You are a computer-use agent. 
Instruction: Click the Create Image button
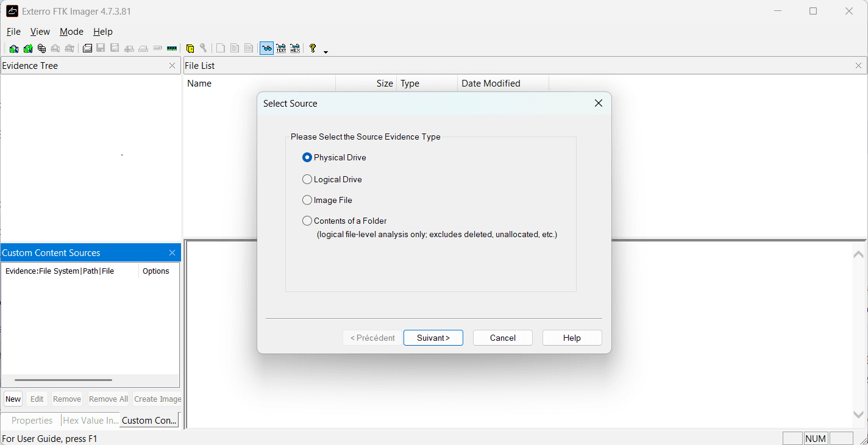click(x=158, y=399)
